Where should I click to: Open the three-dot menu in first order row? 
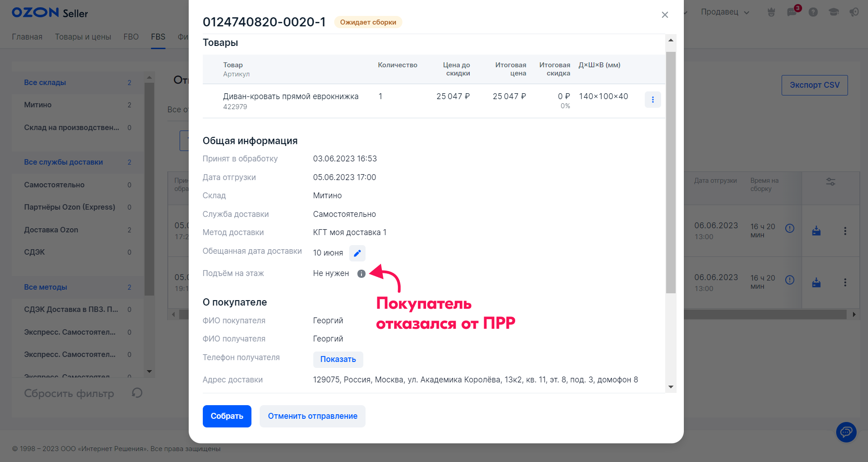(x=845, y=231)
